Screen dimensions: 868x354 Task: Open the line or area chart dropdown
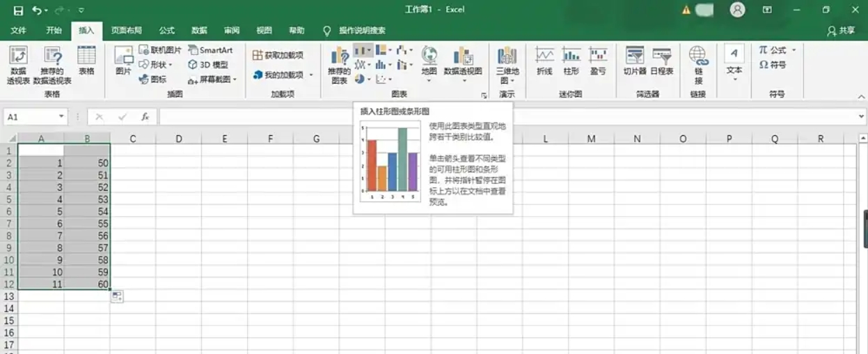tap(363, 65)
